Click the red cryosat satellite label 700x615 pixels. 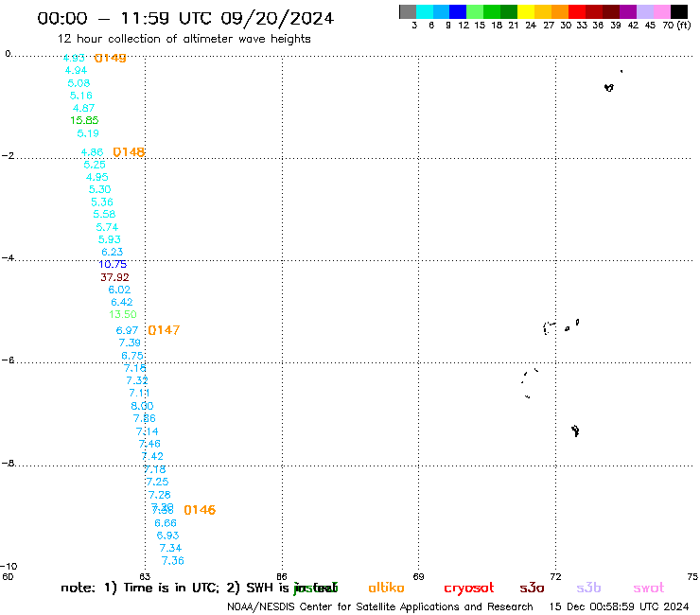pos(469,589)
